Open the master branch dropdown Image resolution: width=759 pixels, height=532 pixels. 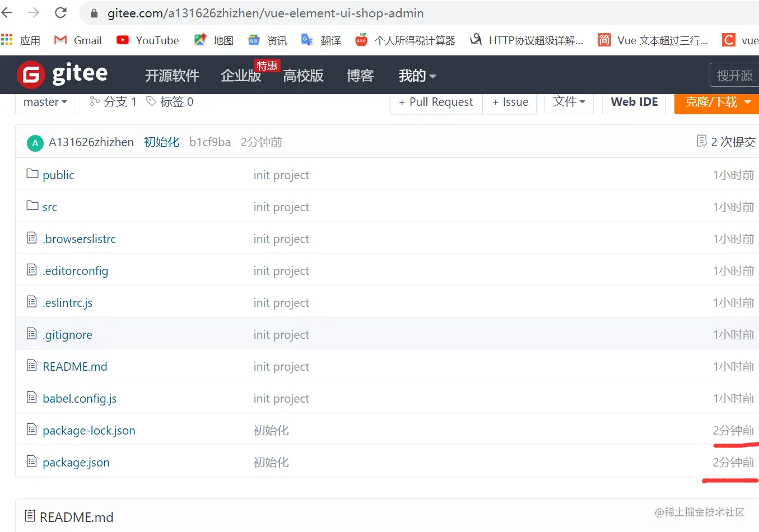45,102
